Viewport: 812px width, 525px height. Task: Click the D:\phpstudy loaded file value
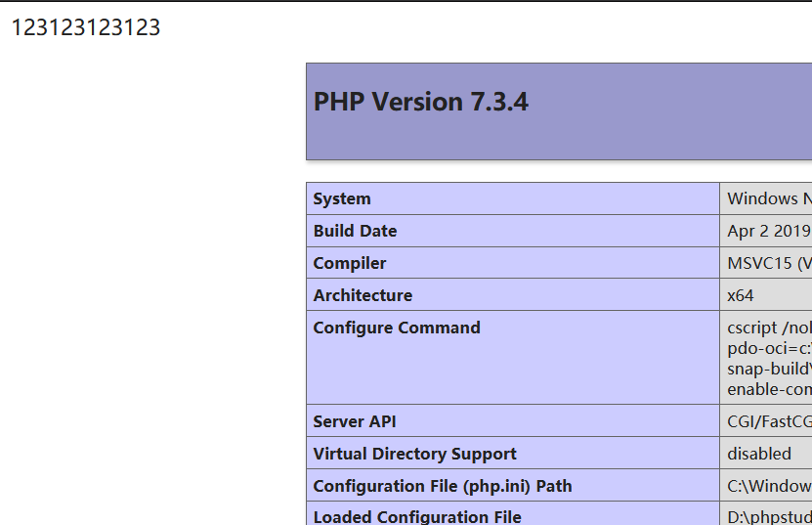click(x=769, y=517)
